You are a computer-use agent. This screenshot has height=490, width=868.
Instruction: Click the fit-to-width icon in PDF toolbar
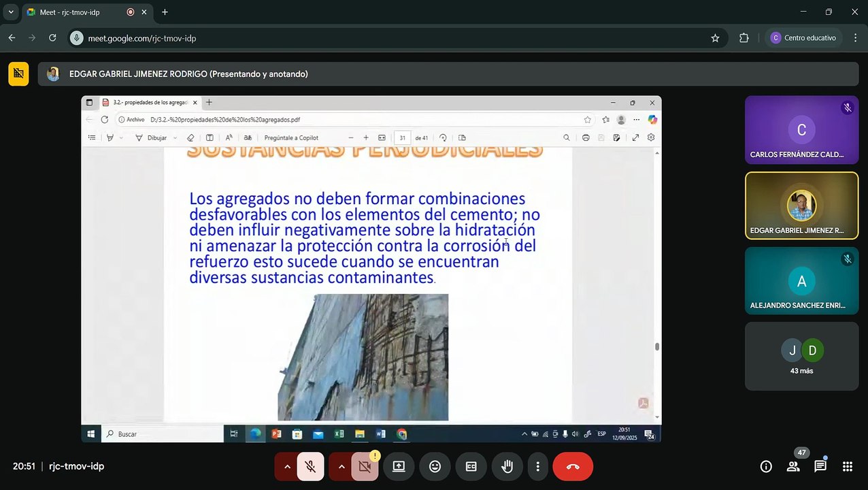[x=382, y=137]
